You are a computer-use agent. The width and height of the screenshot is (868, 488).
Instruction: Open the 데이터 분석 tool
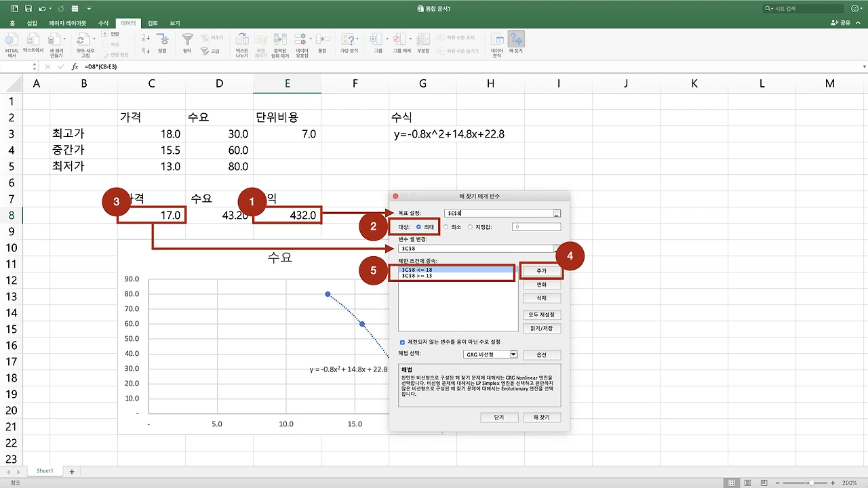coord(497,44)
